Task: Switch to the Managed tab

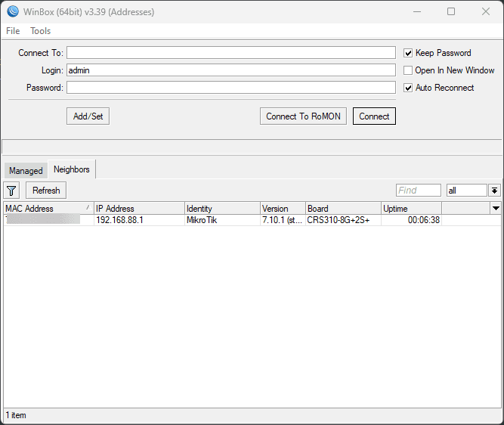Action: pyautogui.click(x=26, y=170)
